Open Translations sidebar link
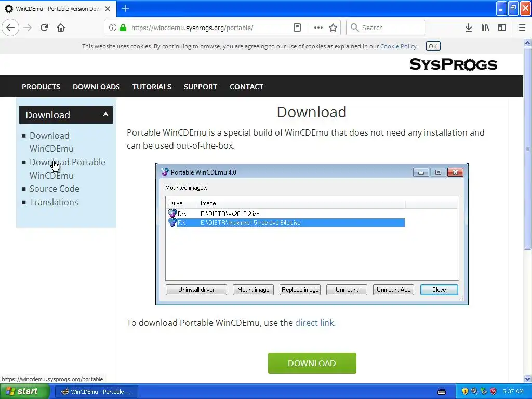Viewport: 532px width, 399px height. (54, 202)
